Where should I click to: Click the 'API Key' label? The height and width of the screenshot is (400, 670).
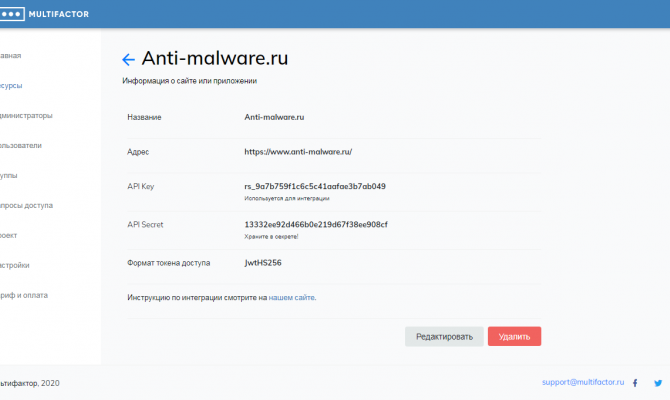click(141, 186)
